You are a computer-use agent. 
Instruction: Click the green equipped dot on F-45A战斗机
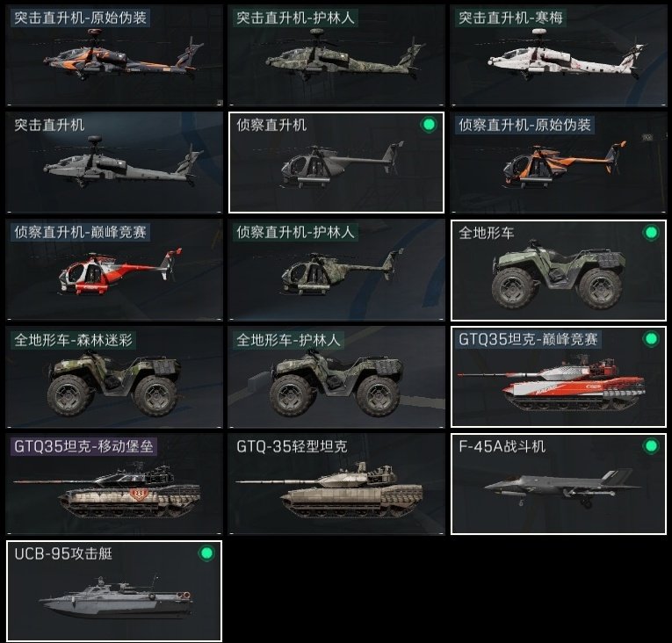click(651, 446)
